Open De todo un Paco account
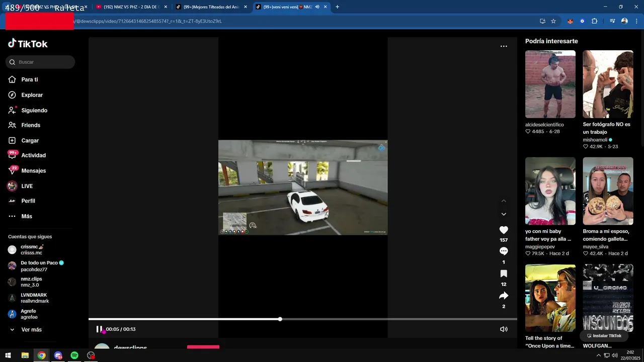 [x=36, y=266]
